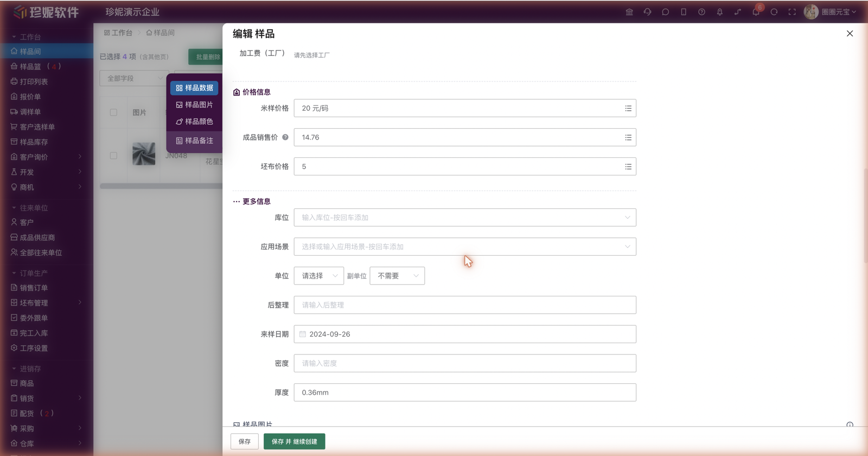Click 工作台 breadcrumb link
The width and height of the screenshot is (868, 456).
tap(118, 33)
